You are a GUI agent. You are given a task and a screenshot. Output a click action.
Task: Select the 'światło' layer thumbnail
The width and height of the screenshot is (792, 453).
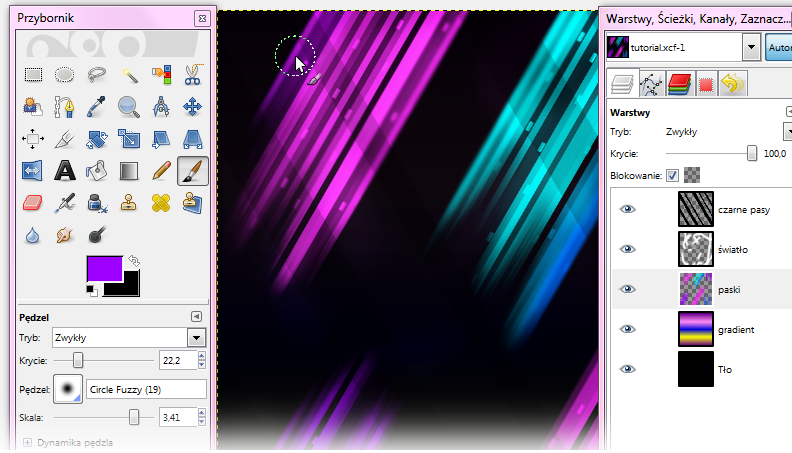pyautogui.click(x=696, y=248)
